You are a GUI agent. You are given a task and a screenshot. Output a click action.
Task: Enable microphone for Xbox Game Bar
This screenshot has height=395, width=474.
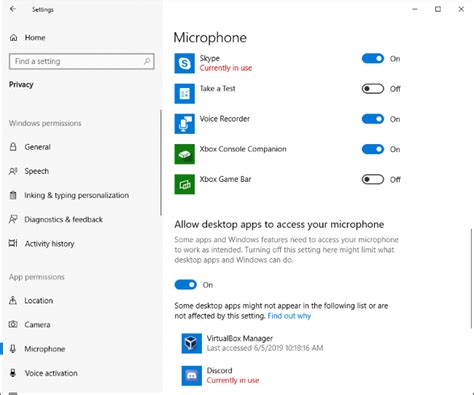point(373,179)
